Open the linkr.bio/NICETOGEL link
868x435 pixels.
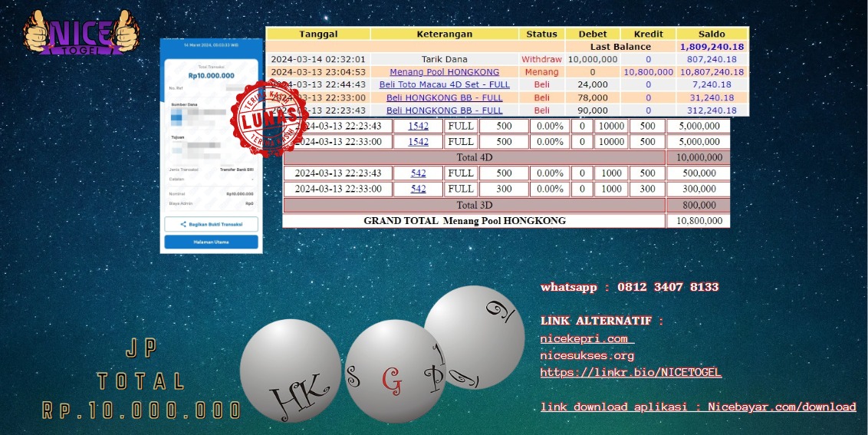pos(630,372)
